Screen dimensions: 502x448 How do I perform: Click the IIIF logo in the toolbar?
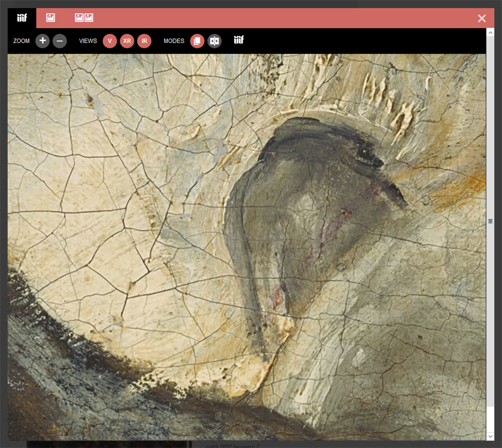point(238,40)
